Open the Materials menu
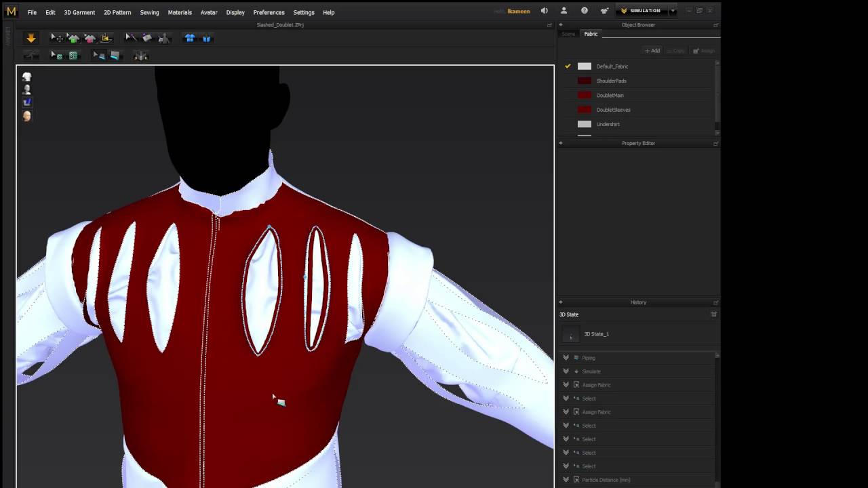The height and width of the screenshot is (488, 868). 180,12
